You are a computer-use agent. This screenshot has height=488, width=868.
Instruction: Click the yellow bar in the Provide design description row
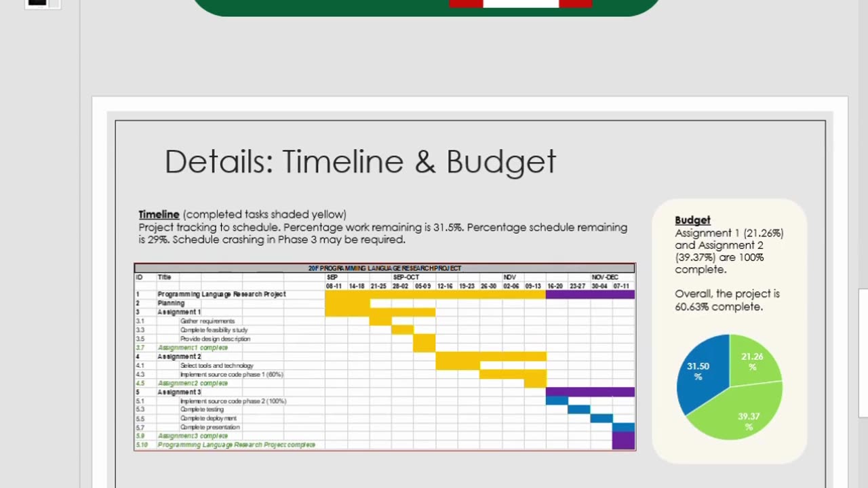(x=425, y=339)
